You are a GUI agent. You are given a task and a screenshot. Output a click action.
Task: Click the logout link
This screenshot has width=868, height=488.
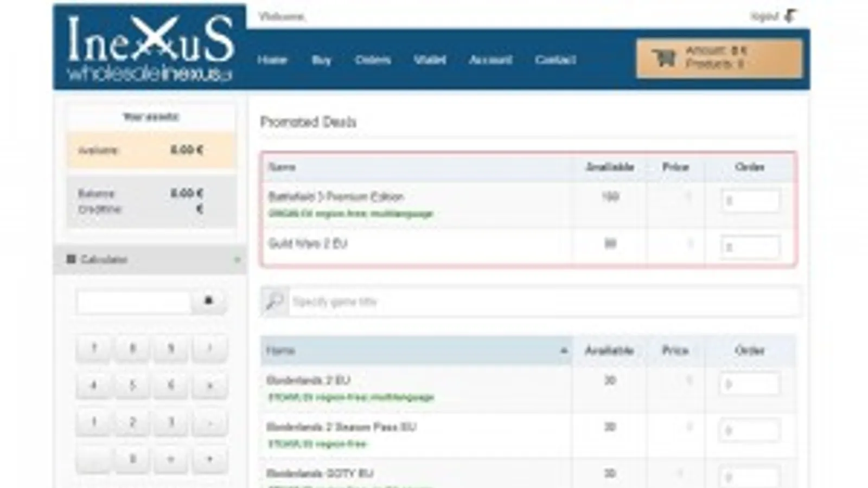coord(764,16)
